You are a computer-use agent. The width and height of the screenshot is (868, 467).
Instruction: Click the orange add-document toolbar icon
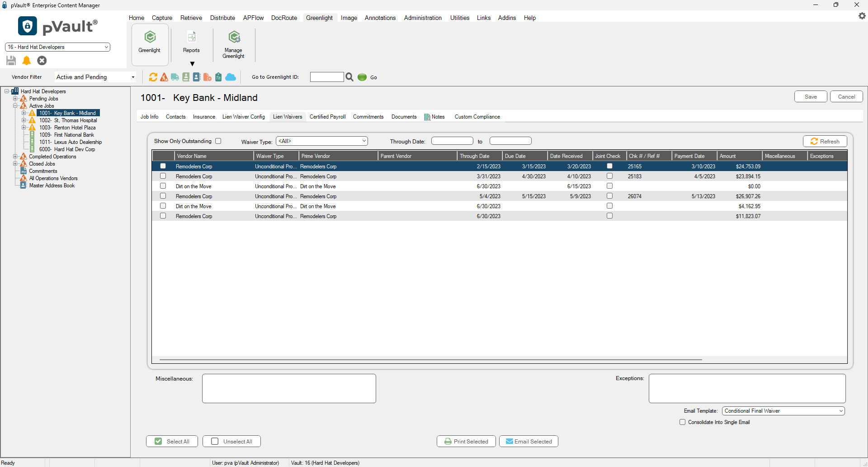pyautogui.click(x=208, y=77)
